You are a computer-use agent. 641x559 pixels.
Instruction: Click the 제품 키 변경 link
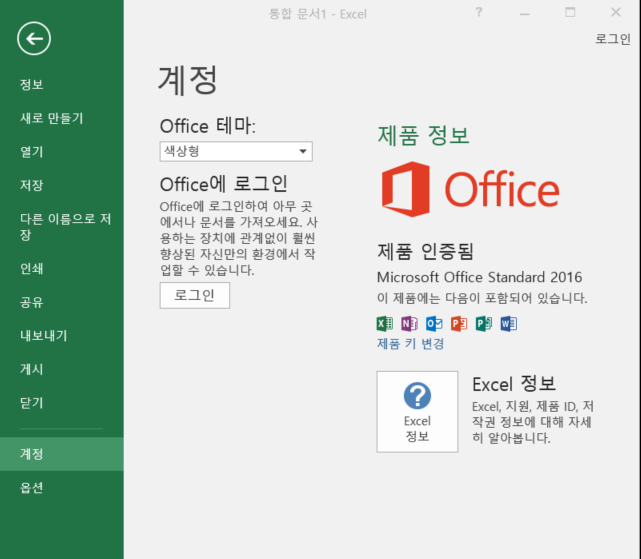pyautogui.click(x=410, y=343)
